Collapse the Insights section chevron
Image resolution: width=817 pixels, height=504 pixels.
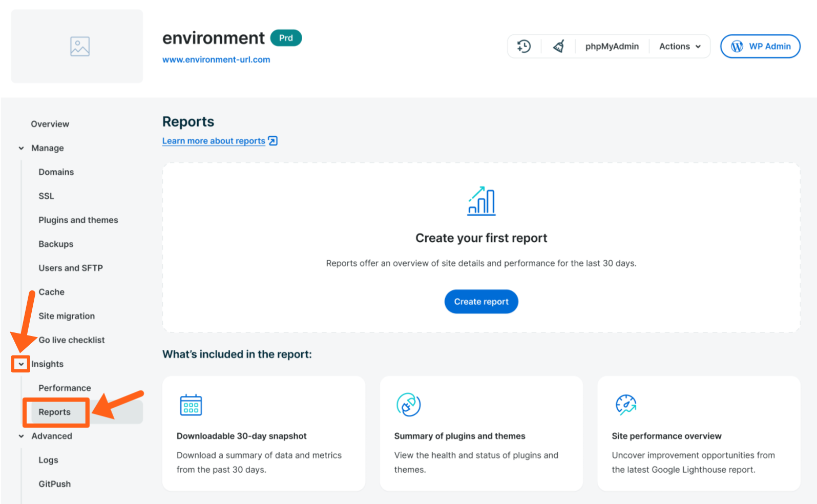[21, 364]
